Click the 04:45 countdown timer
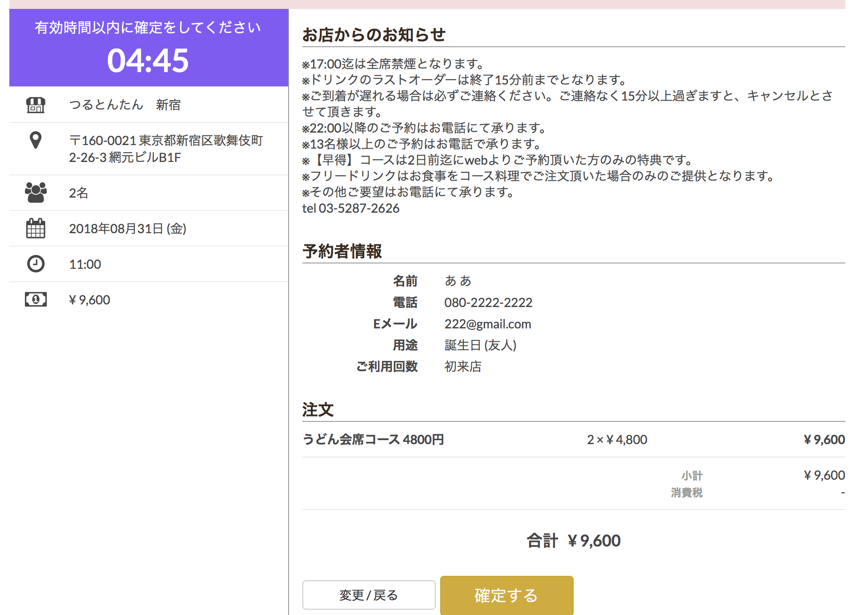Image resolution: width=868 pixels, height=615 pixels. click(148, 61)
